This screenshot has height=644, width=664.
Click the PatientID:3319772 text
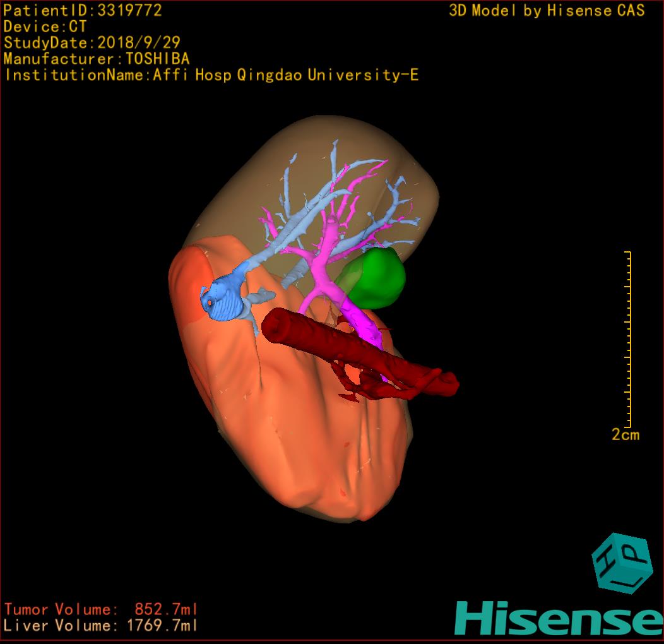click(83, 10)
